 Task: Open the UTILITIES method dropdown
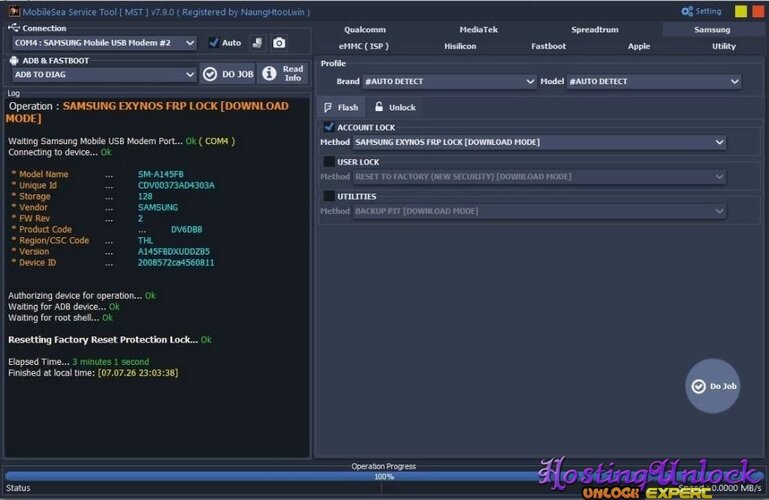click(539, 211)
